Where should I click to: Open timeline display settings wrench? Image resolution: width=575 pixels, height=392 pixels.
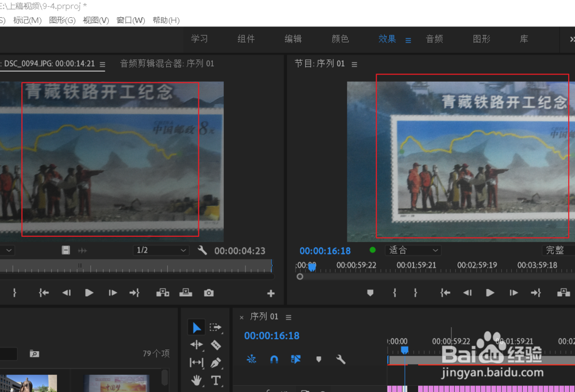pos(340,359)
